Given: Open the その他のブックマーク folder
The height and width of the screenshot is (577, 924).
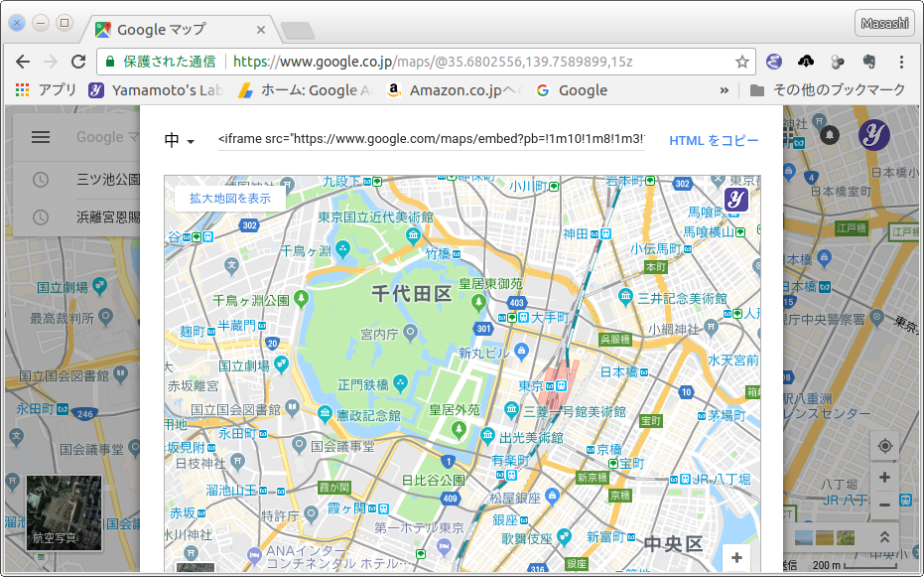Looking at the screenshot, I should click(x=828, y=90).
